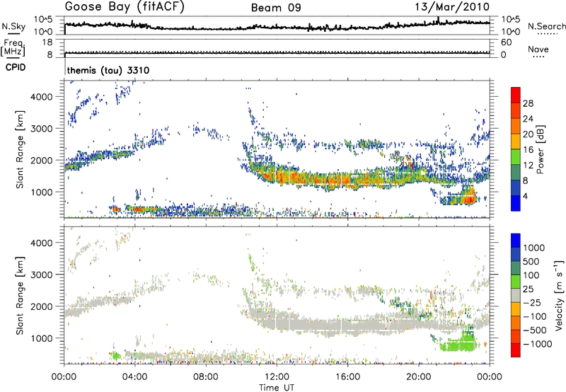
Task: Click the 'CPID' row label
Action: pyautogui.click(x=16, y=67)
